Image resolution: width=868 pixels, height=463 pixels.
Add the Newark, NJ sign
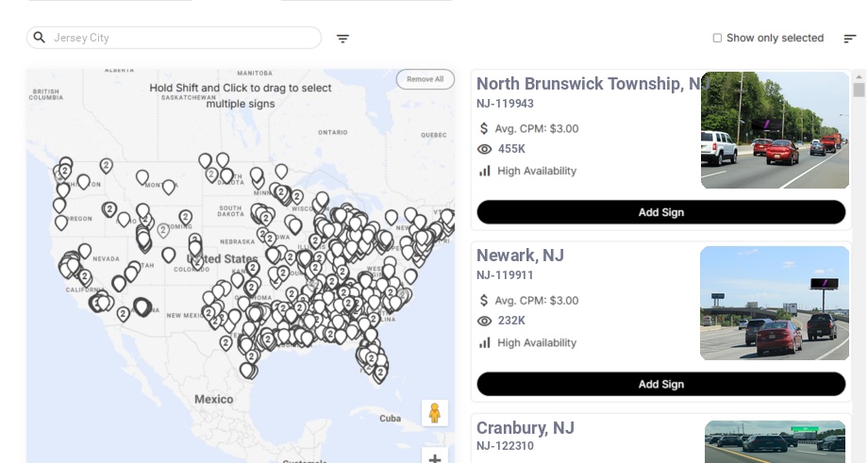(x=660, y=384)
